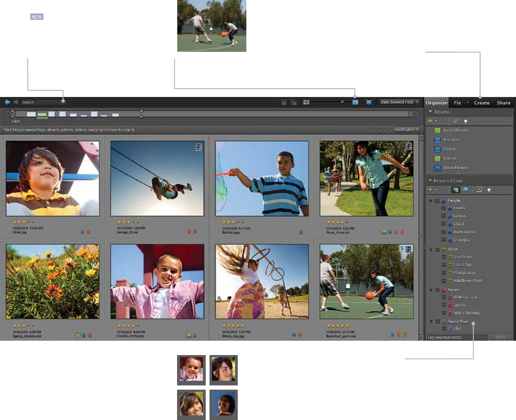Tick the Sports keyword tag checkbox

pyautogui.click(x=443, y=305)
